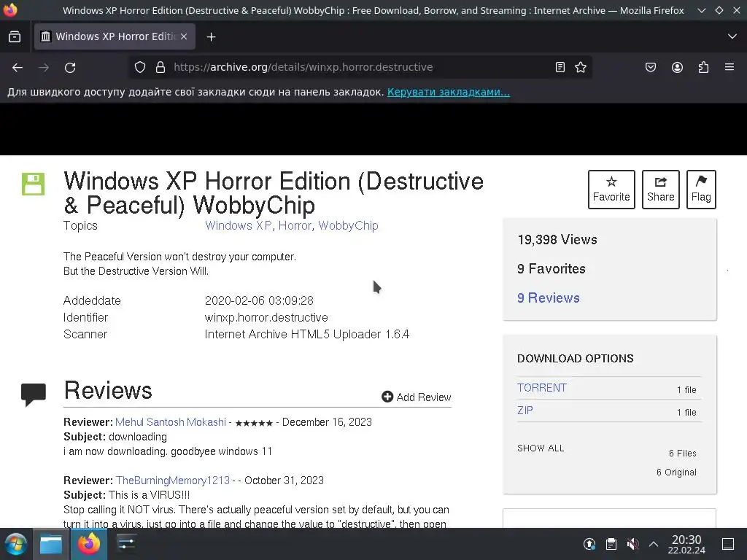Click the 9 Favorites text
Viewport: 747px width, 560px height.
pos(551,269)
